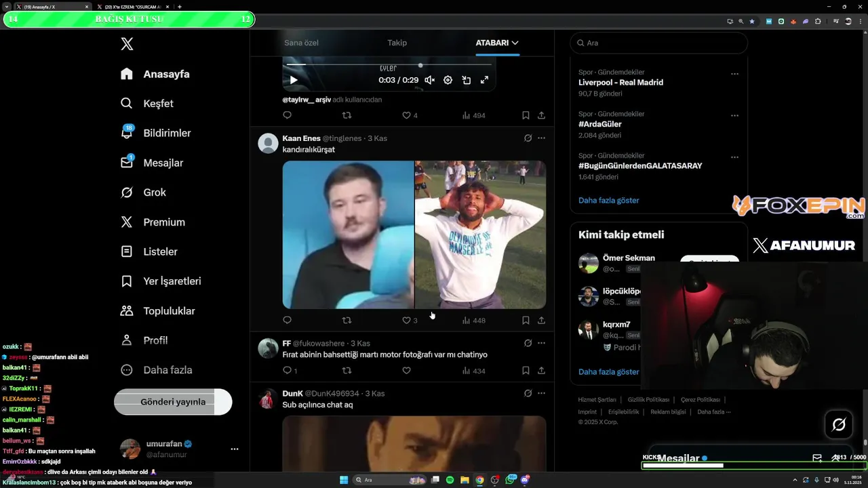Unmute the video sound
The width and height of the screenshot is (868, 488).
tap(429, 80)
